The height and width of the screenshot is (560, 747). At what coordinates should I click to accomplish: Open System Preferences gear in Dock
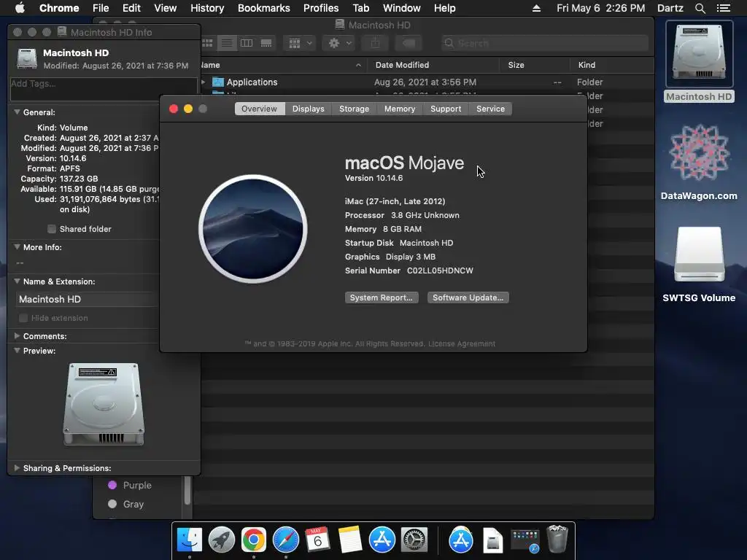click(x=414, y=540)
